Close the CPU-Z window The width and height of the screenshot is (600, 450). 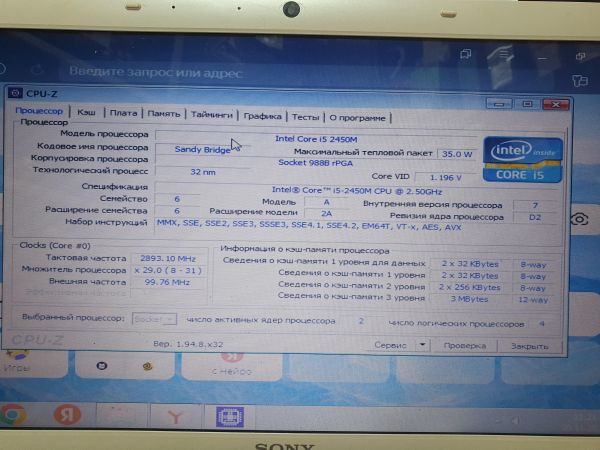(556, 104)
